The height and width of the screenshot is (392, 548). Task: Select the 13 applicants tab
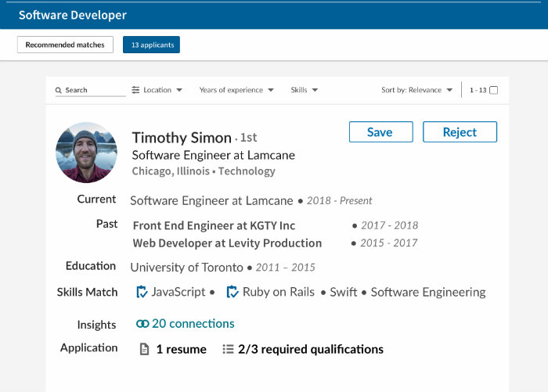point(151,45)
